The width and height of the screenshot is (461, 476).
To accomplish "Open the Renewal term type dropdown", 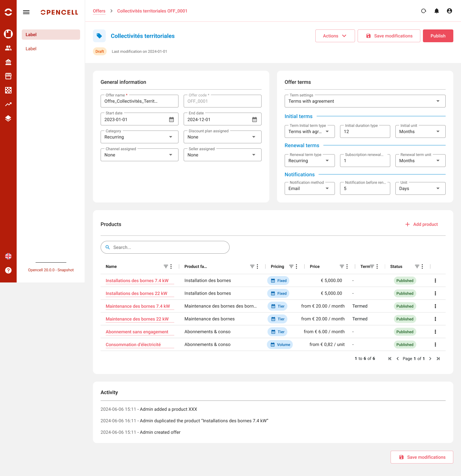I will point(310,161).
